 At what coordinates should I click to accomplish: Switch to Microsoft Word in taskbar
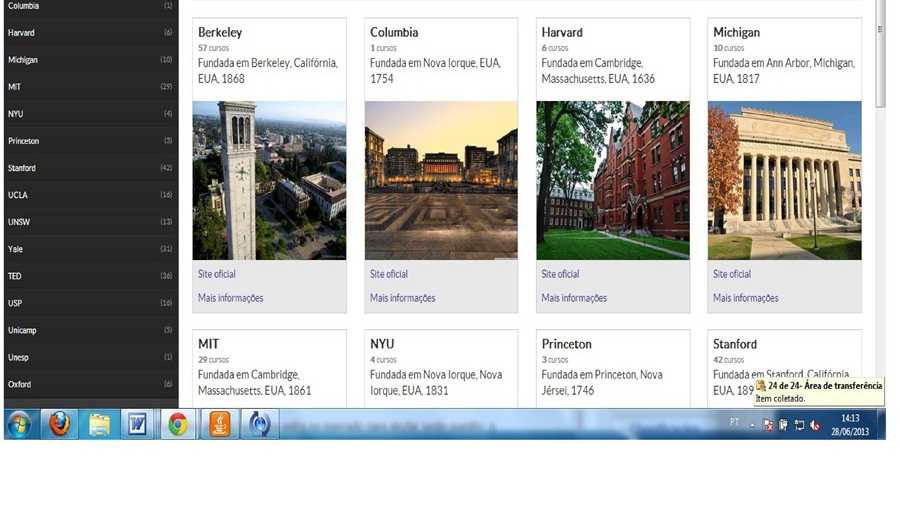coord(138,424)
